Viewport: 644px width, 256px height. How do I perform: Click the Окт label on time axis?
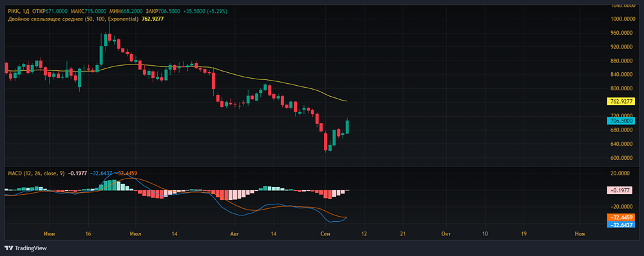click(x=446, y=233)
